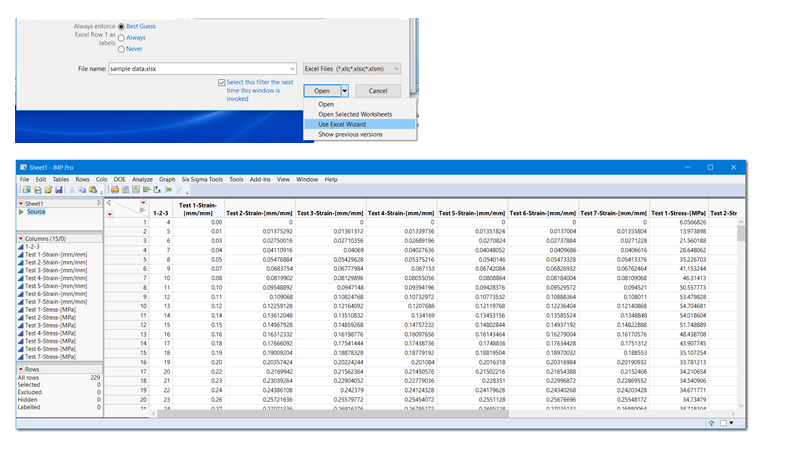Click the Open button's dropdown arrow
Screen dimensions: 800x450
(345, 91)
